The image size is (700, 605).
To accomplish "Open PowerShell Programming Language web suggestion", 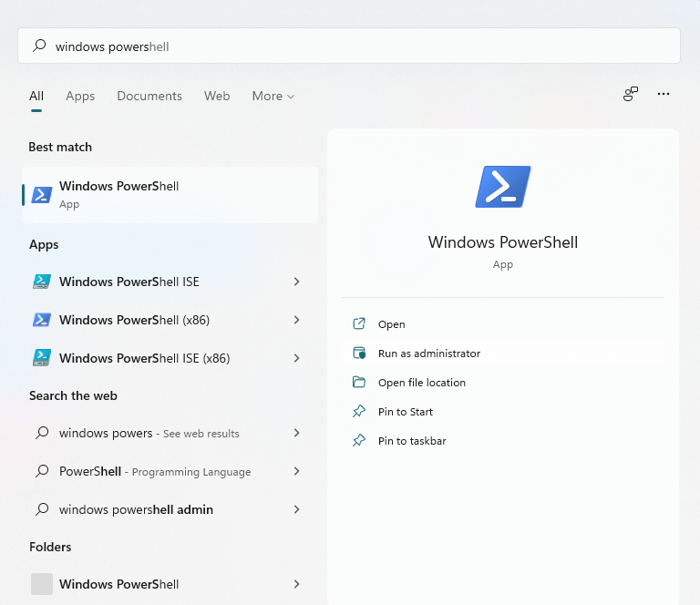I will pos(170,471).
